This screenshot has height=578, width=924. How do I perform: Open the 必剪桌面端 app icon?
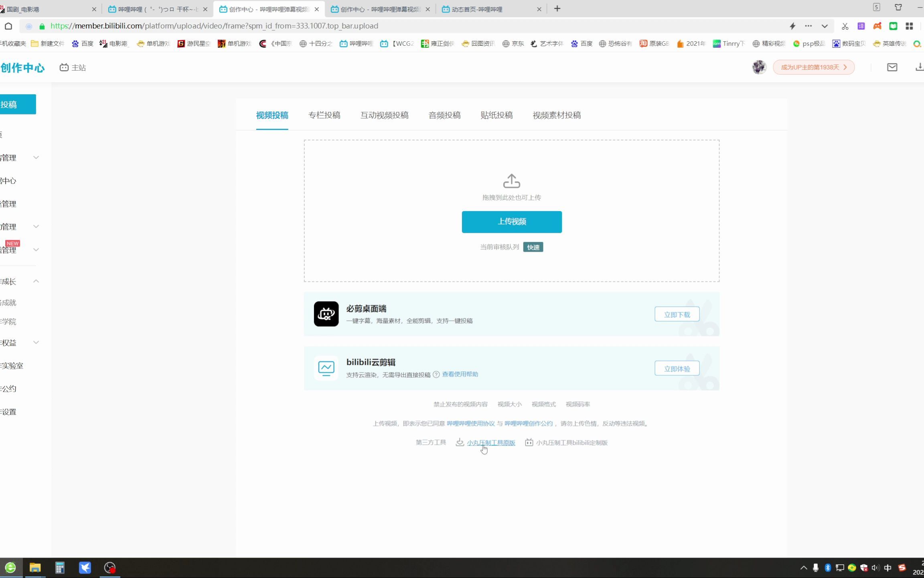(326, 314)
